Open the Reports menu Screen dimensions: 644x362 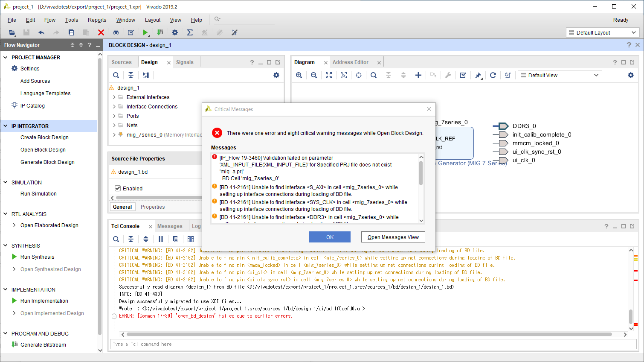click(x=97, y=20)
